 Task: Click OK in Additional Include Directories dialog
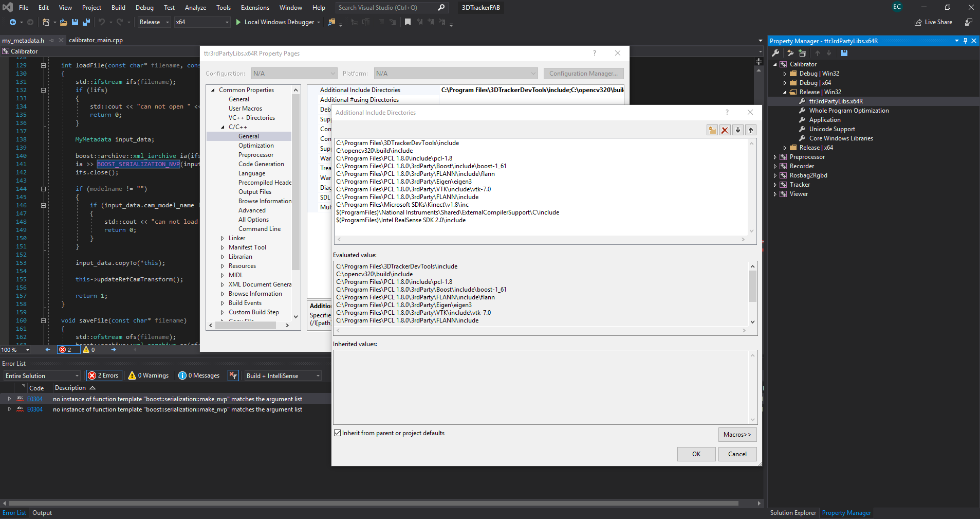coord(696,454)
